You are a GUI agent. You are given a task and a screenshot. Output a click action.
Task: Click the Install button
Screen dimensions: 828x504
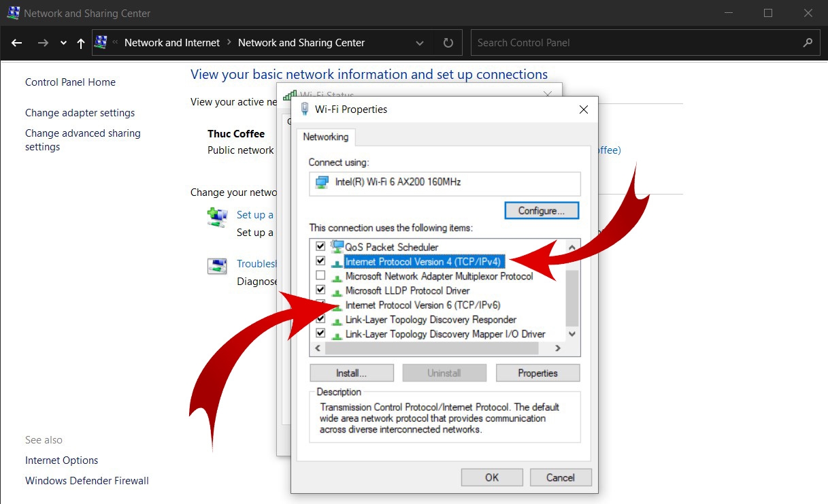click(x=352, y=373)
